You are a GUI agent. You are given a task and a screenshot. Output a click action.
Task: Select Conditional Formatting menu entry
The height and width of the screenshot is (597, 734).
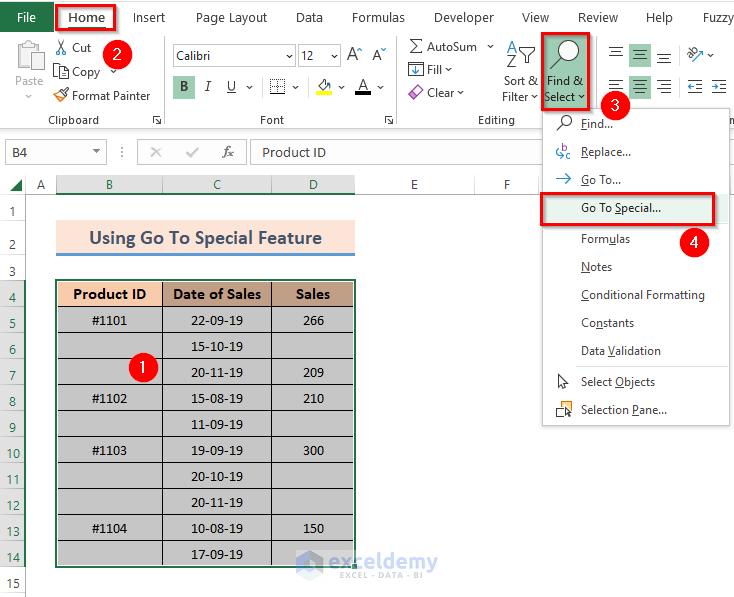[x=636, y=295]
